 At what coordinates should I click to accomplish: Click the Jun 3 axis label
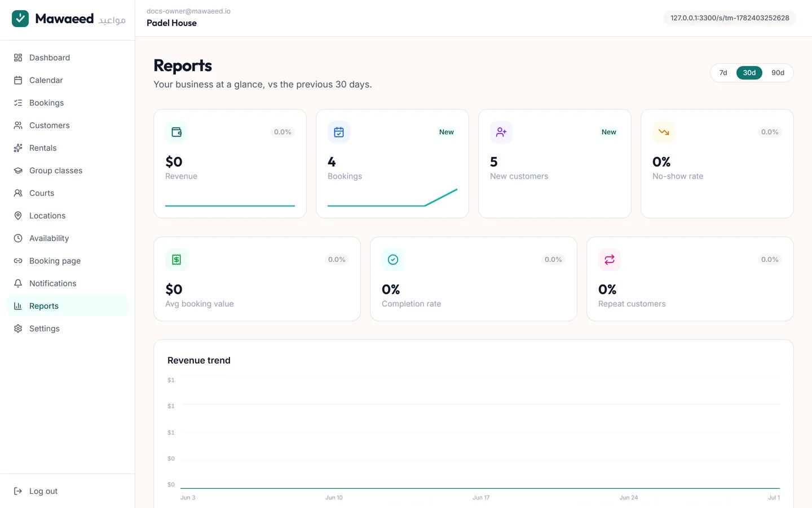point(188,498)
